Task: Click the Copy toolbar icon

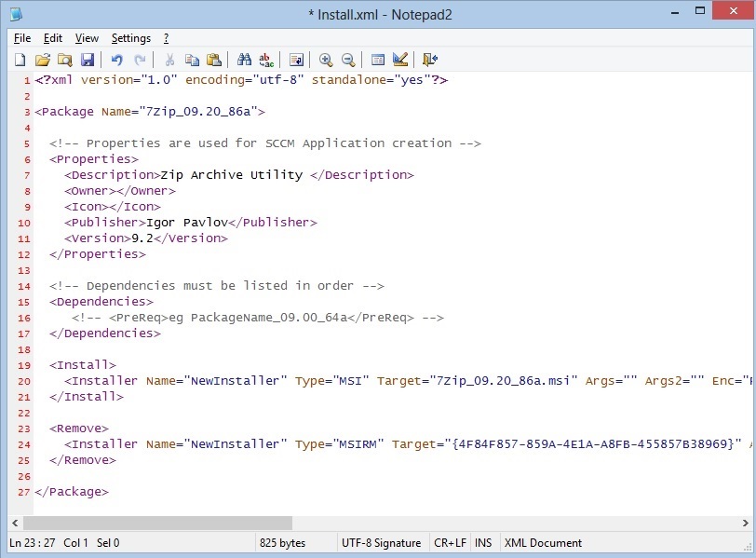Action: click(192, 60)
